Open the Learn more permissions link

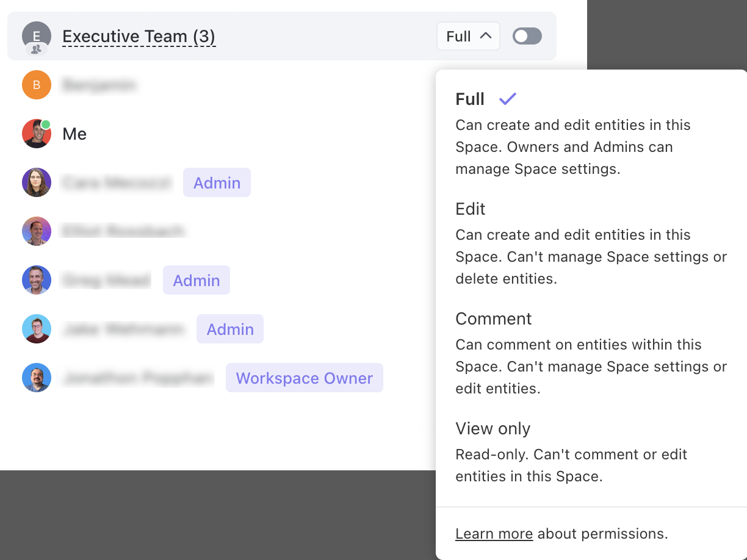click(494, 533)
